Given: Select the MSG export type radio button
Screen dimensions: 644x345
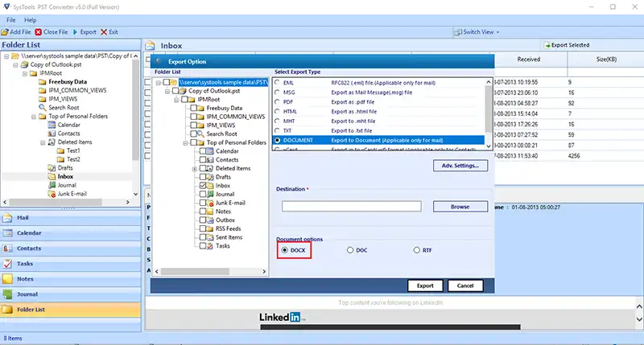Looking at the screenshot, I should [x=277, y=92].
